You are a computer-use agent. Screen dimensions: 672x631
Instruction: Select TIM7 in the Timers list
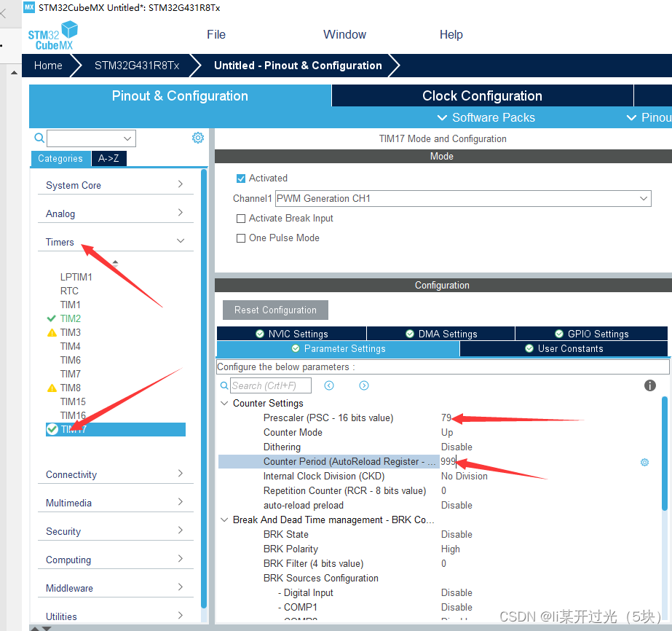[x=71, y=374]
